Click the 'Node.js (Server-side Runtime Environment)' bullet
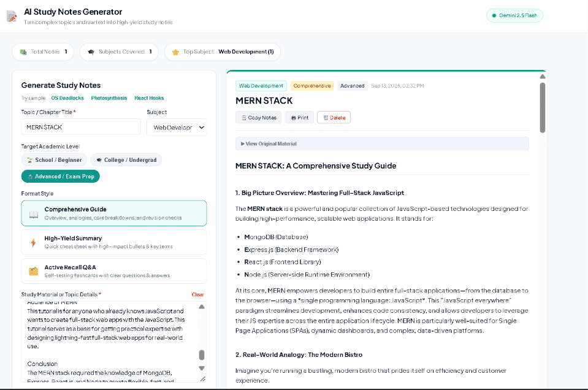This screenshot has width=588, height=390. tap(307, 275)
